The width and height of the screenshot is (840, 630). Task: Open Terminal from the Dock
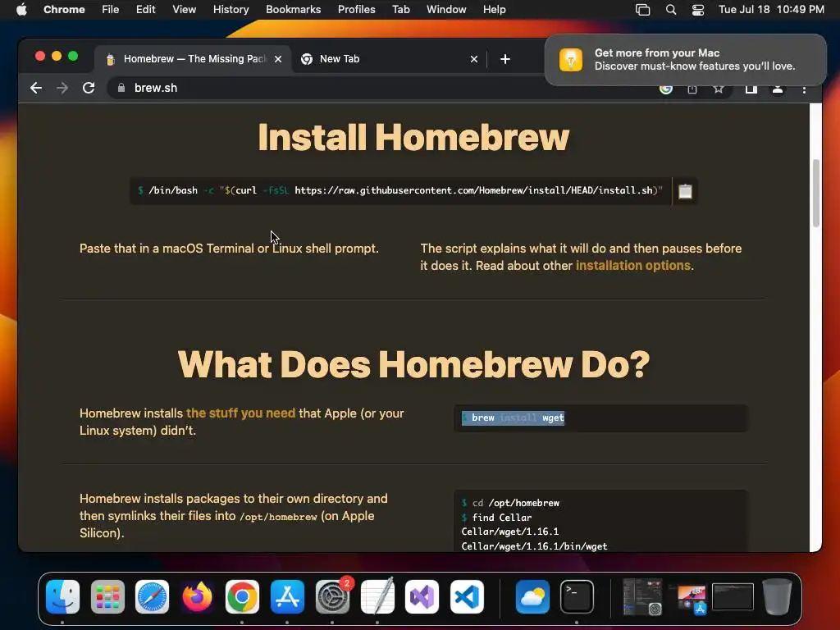tap(577, 596)
